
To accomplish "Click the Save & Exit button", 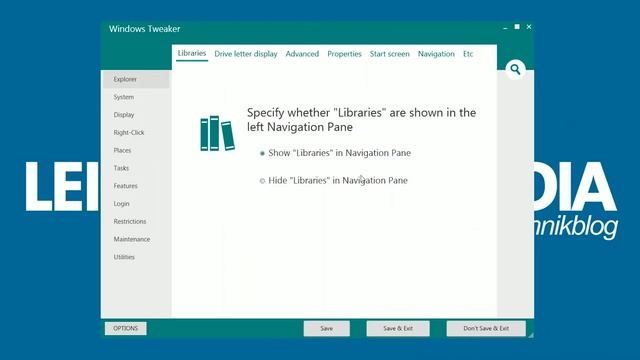I will pyautogui.click(x=398, y=328).
